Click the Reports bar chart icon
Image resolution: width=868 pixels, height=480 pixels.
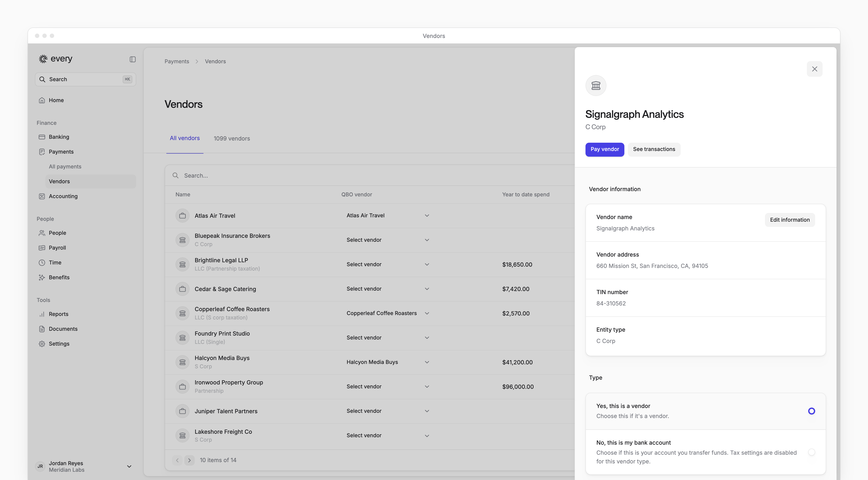[x=42, y=314]
